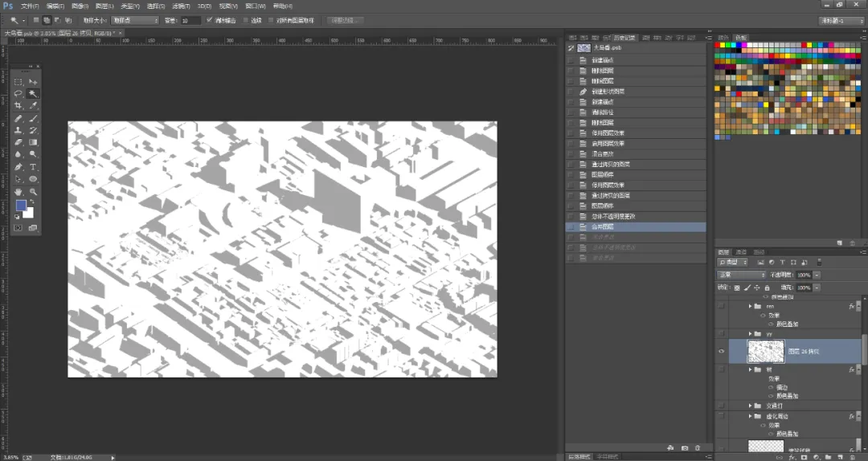
Task: Select the Pen tool
Action: (x=18, y=166)
